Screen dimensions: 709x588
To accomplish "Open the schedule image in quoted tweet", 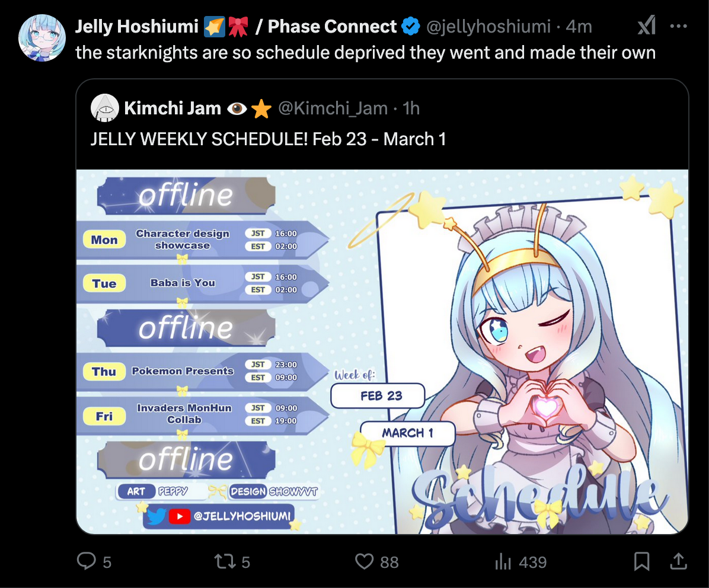I will (x=382, y=351).
